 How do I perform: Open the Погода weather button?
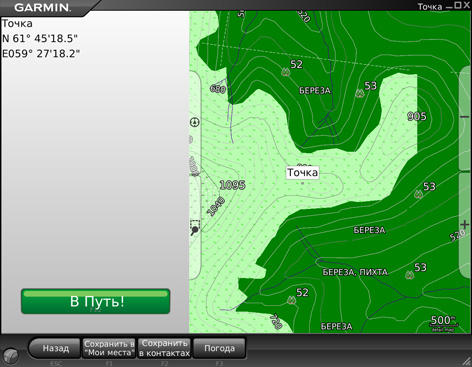point(219,348)
